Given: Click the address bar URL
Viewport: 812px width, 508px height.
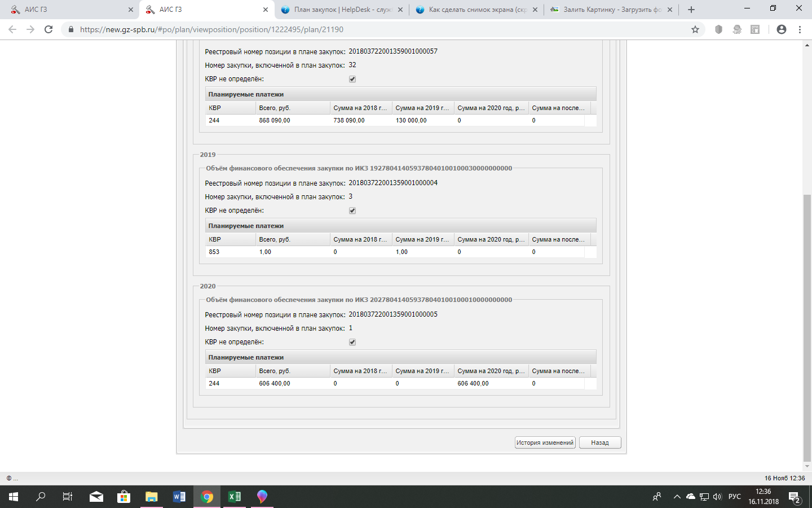Looking at the screenshot, I should point(211,29).
